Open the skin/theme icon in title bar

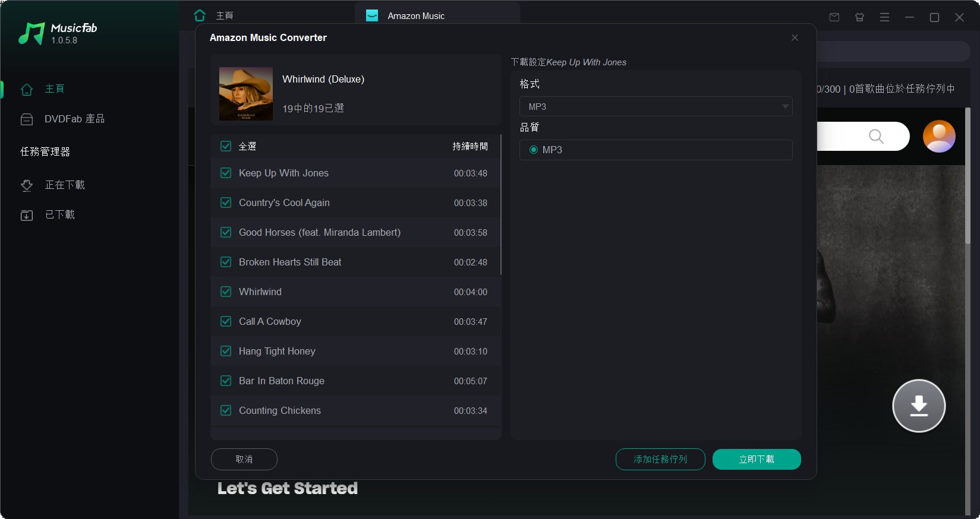(x=859, y=17)
